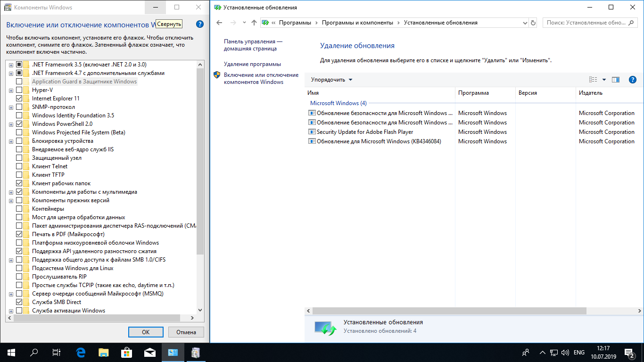Enable the Telnet client checkbox
Viewport: 644px width, 362px height.
[19, 166]
